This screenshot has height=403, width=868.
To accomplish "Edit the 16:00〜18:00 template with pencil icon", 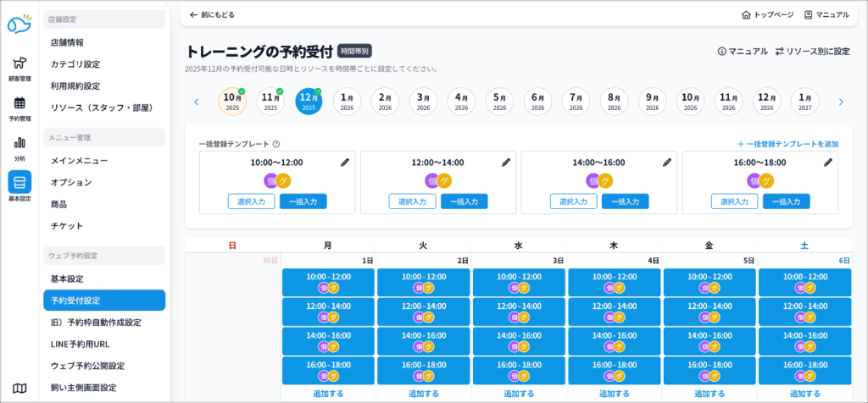I will [827, 163].
